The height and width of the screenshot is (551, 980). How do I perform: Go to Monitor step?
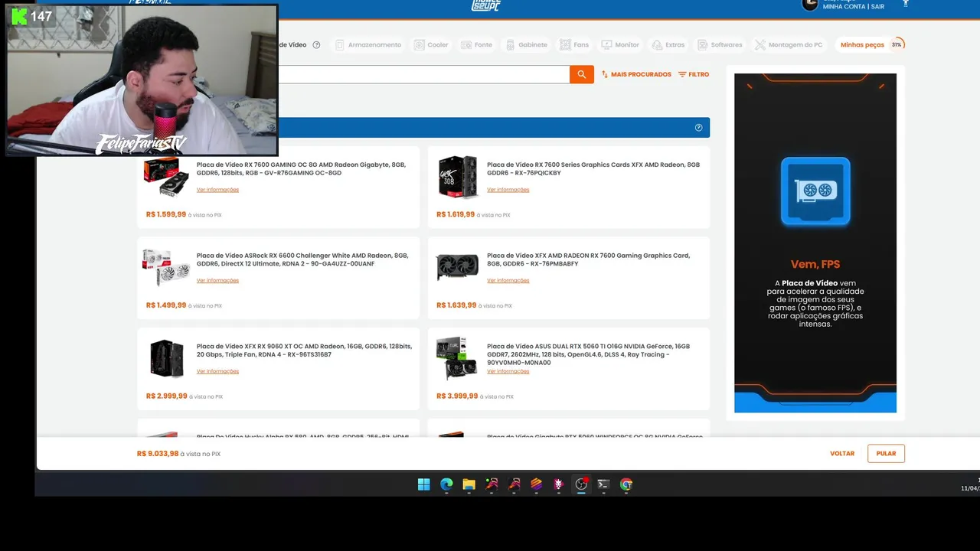pos(620,45)
